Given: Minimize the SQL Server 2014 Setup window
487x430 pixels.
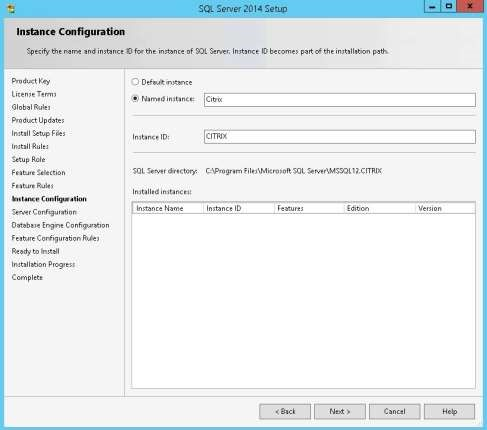Looking at the screenshot, I should tap(432, 7).
